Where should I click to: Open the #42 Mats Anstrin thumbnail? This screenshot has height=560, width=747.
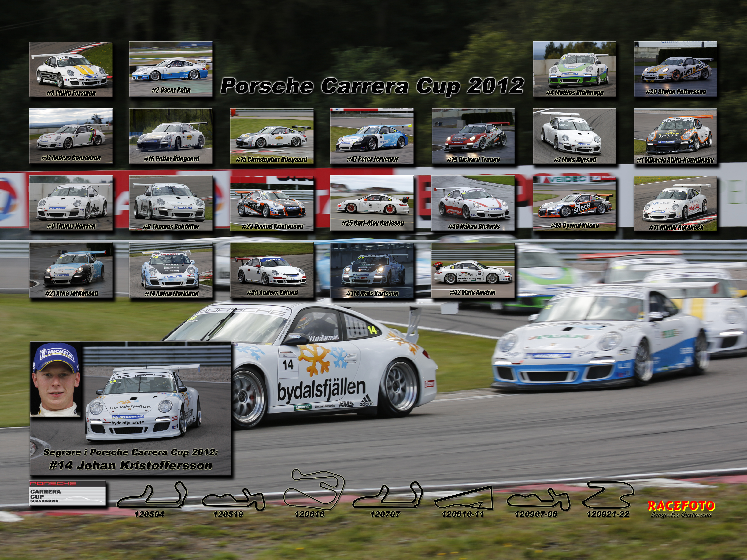[x=473, y=270]
